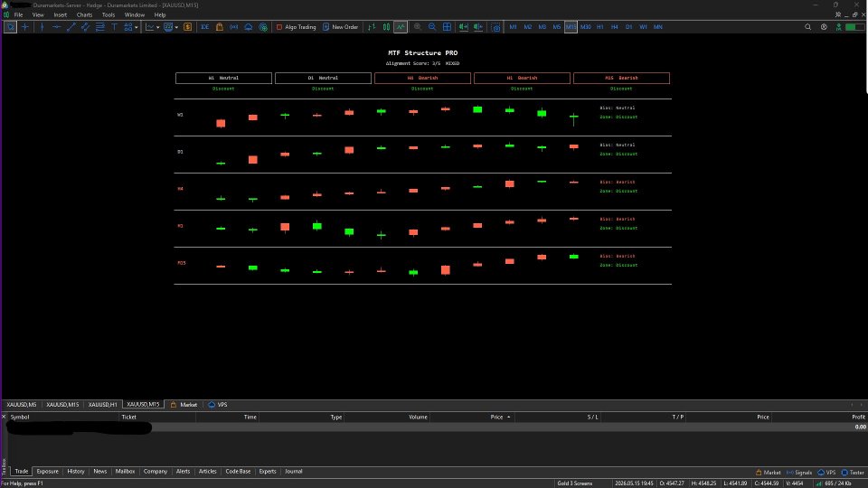Close the Toolbox panel with X
The image size is (868, 488).
[x=4, y=417]
